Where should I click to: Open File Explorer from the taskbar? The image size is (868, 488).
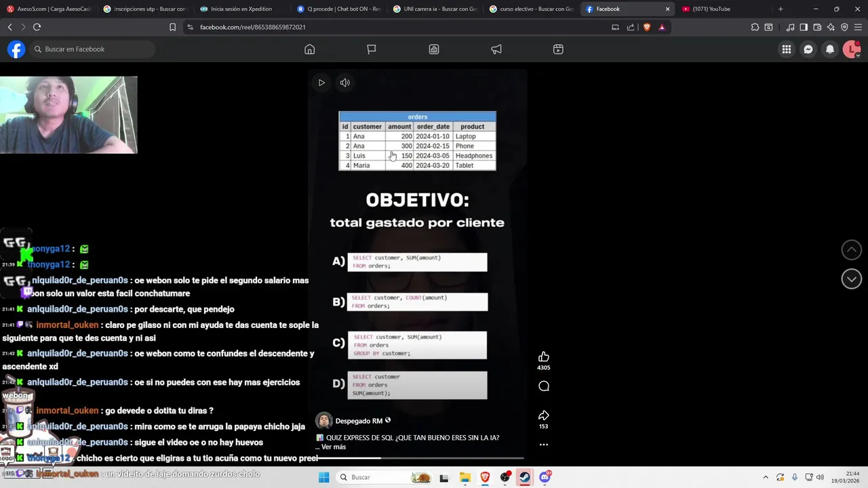(x=465, y=477)
